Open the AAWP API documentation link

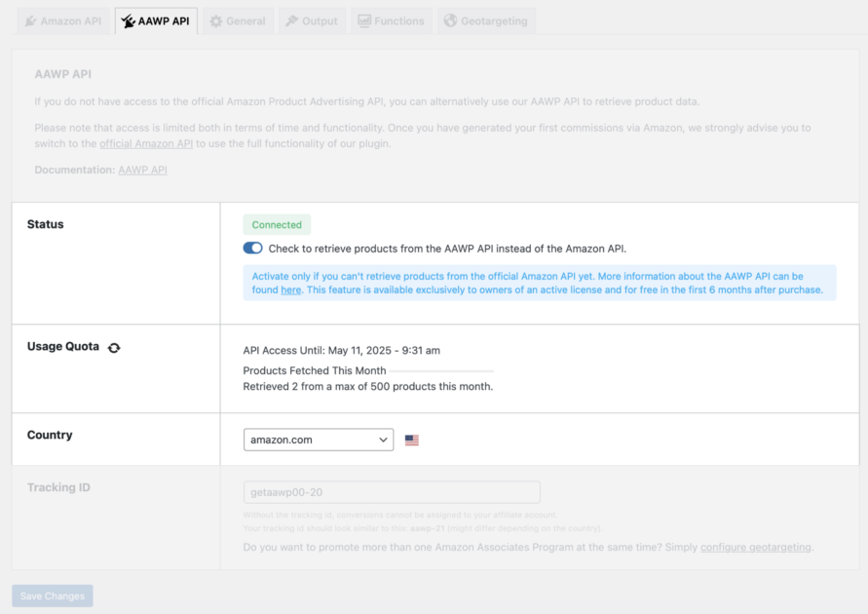point(142,170)
